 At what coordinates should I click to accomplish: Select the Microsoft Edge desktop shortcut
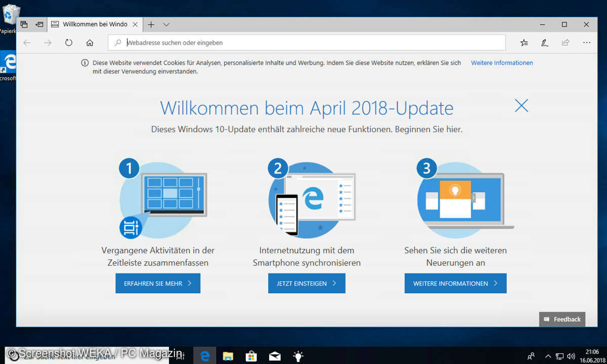[8, 67]
